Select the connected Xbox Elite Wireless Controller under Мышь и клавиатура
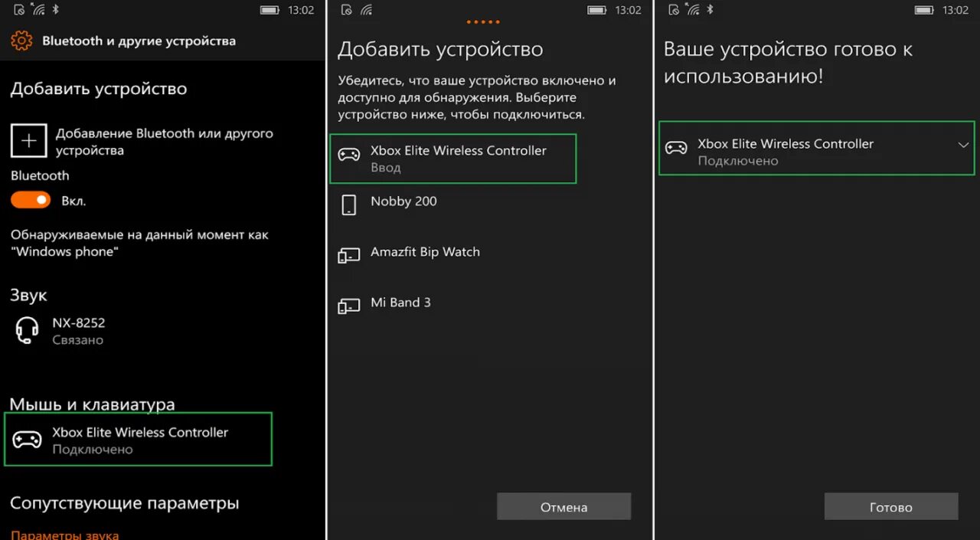Viewport: 980px width, 540px height. coord(138,439)
